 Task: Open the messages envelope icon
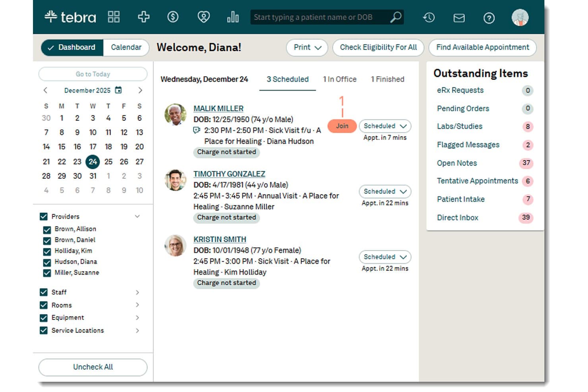coord(459,18)
